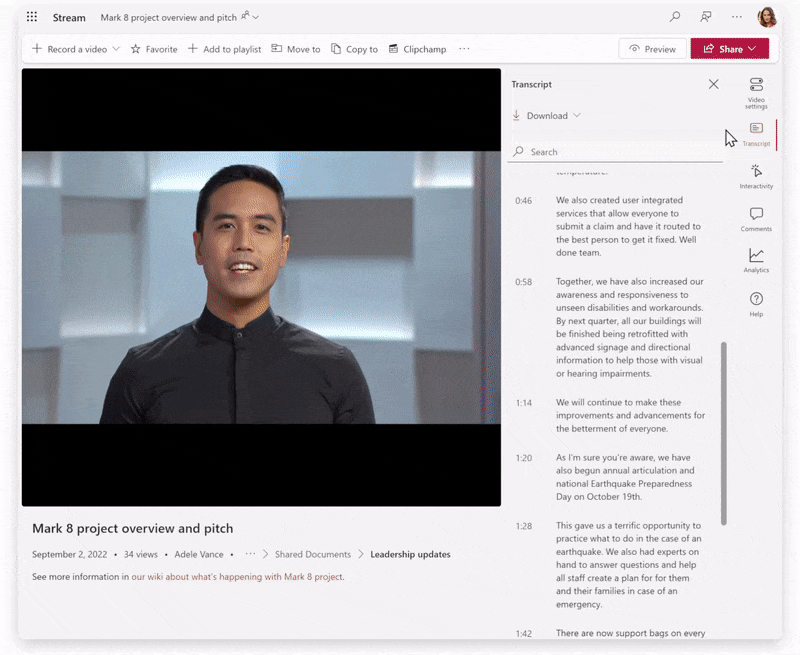Select transcript text 'As I'm sure you're aware'
800x655 pixels.
tap(605, 457)
